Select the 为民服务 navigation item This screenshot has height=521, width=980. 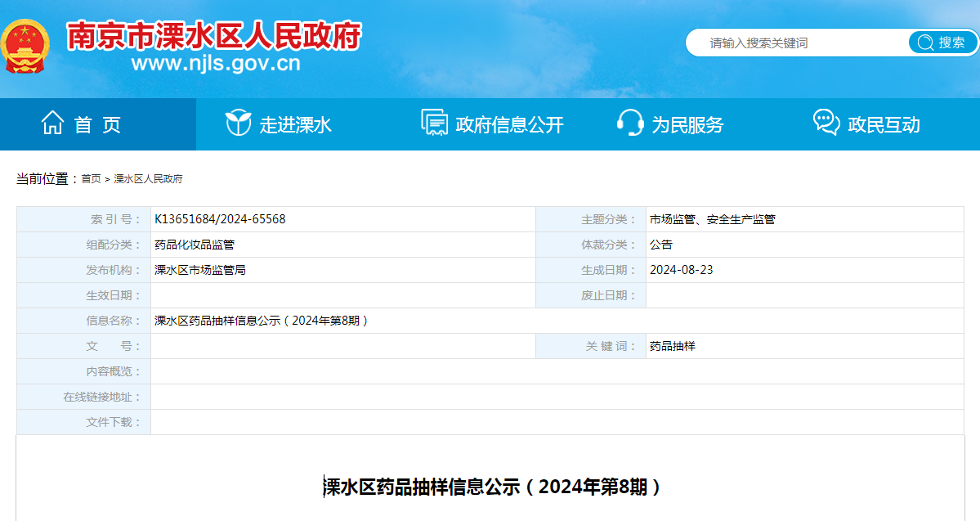point(687,125)
